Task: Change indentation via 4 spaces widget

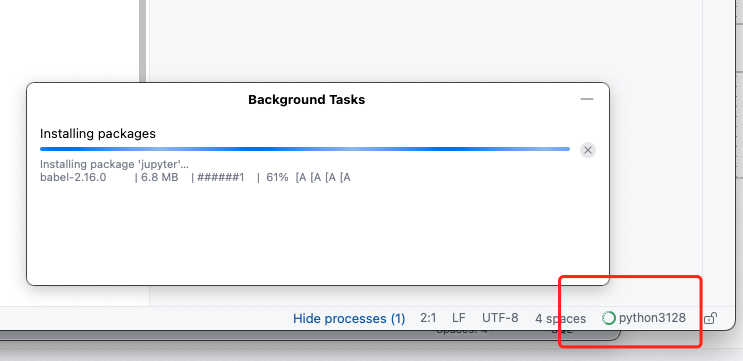Action: [560, 319]
